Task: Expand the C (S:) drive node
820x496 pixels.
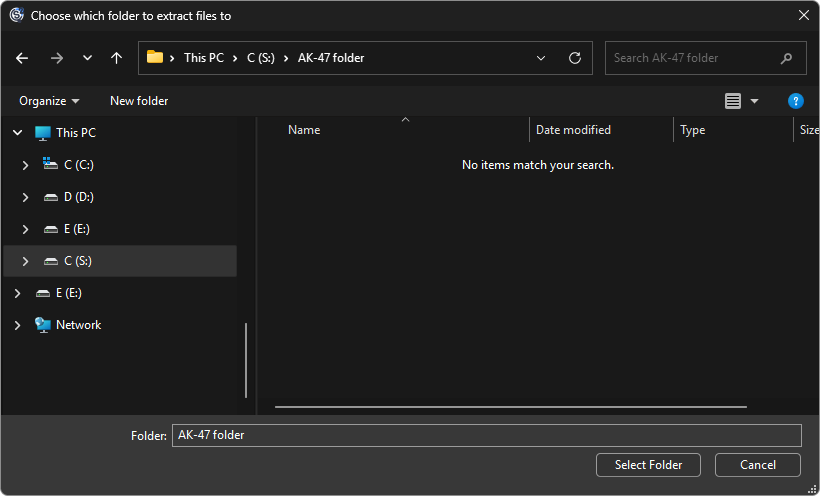Action: (x=25, y=261)
